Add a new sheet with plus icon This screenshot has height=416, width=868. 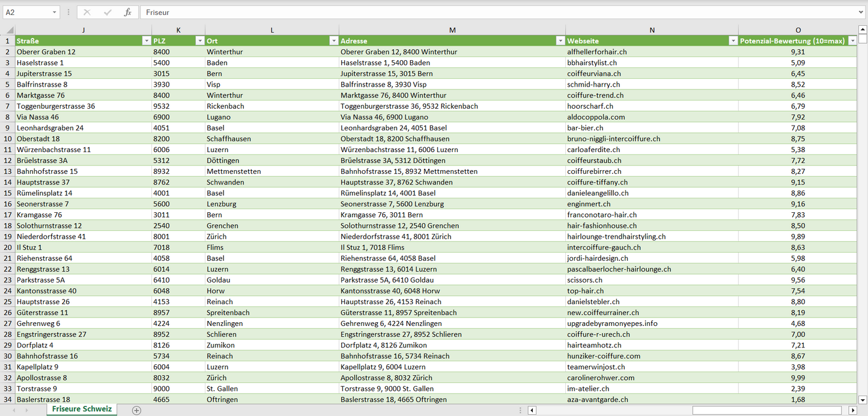[136, 410]
